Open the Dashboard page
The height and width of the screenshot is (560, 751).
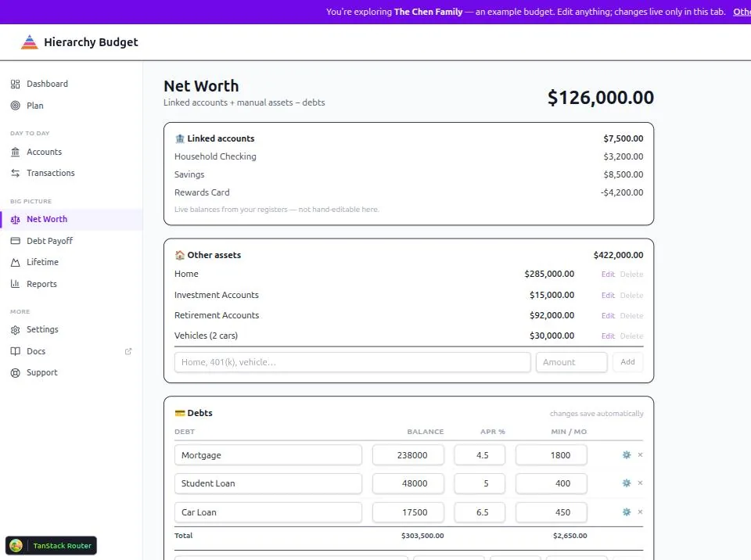[x=47, y=84]
